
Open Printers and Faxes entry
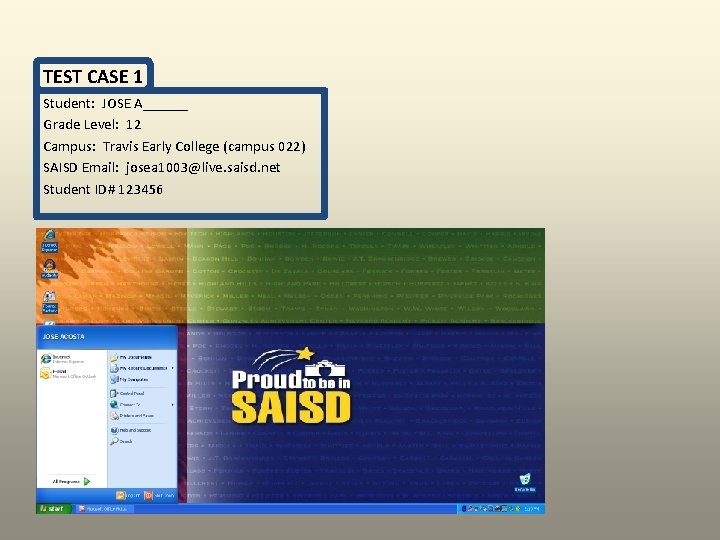click(132, 416)
